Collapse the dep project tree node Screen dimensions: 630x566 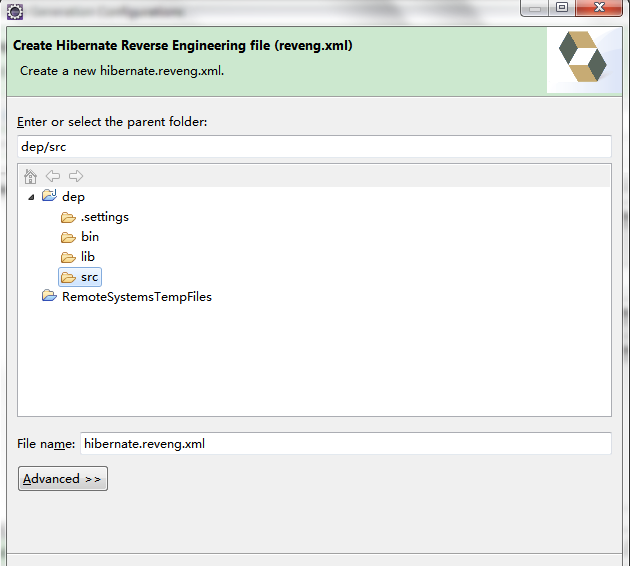31,197
